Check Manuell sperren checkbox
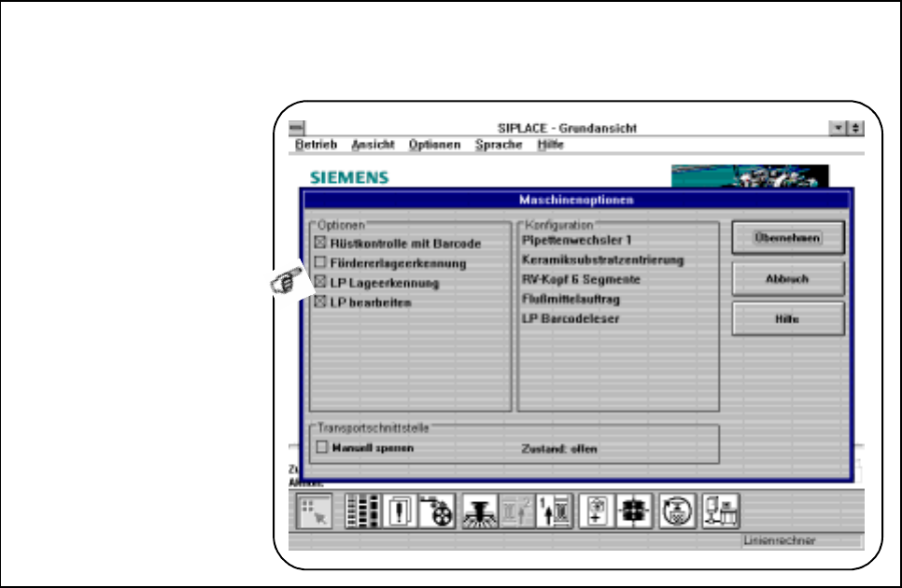Viewport: 902px width, 588px height. tap(321, 447)
